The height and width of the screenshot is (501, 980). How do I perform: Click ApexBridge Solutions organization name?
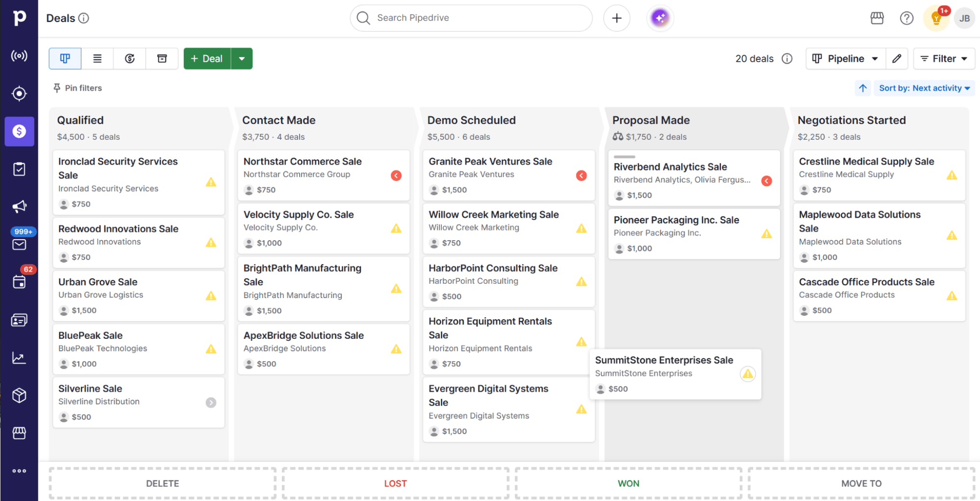284,349
